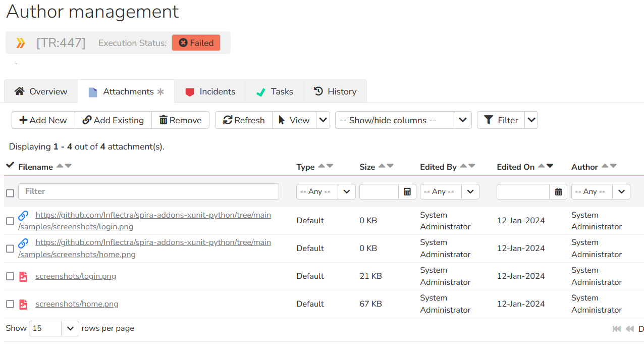Image resolution: width=644 pixels, height=348 pixels.
Task: Expand the Show/hide columns dropdown
Action: pos(462,120)
